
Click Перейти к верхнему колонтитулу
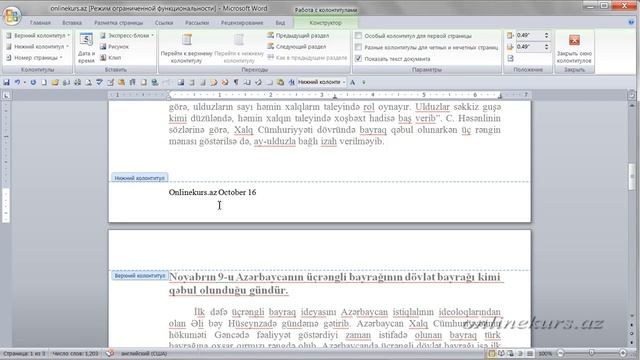187,48
